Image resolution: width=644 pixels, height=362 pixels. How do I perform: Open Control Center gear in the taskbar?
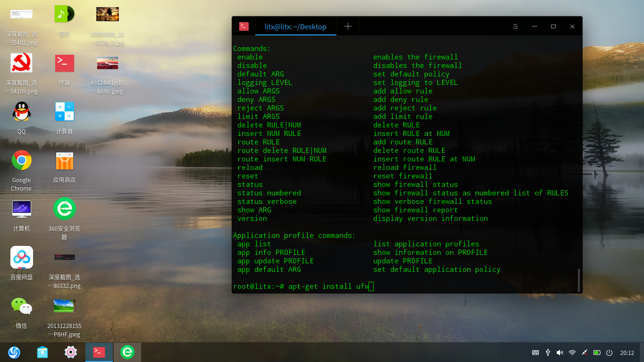pyautogui.click(x=70, y=352)
